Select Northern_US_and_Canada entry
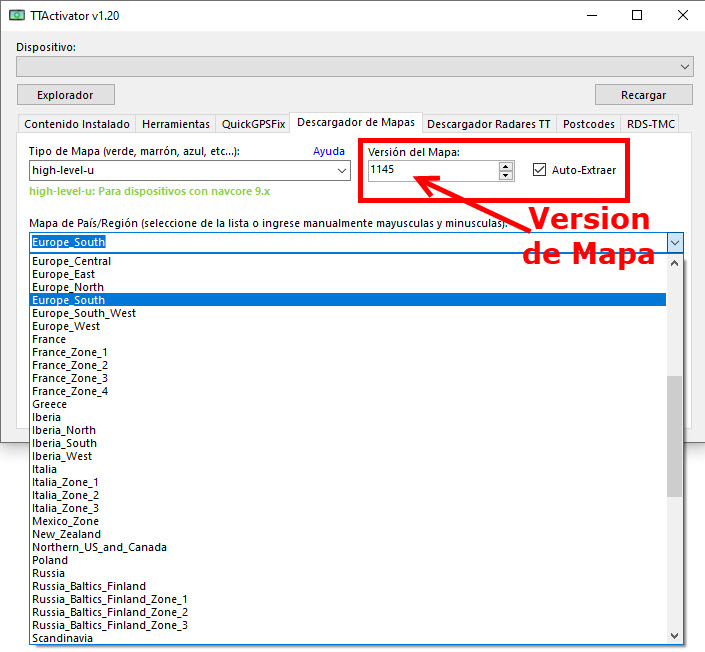The image size is (705, 652). 348,547
